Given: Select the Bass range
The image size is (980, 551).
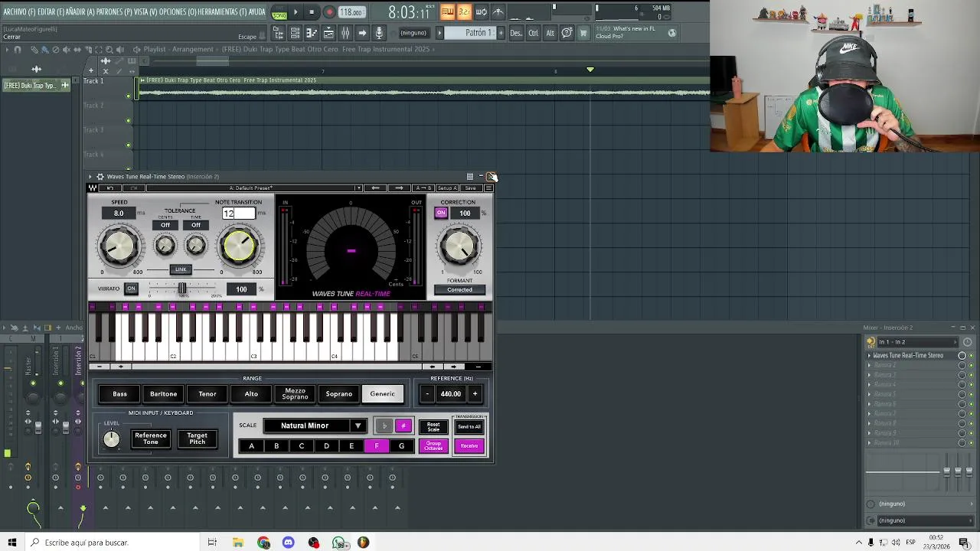Looking at the screenshot, I should click(120, 394).
